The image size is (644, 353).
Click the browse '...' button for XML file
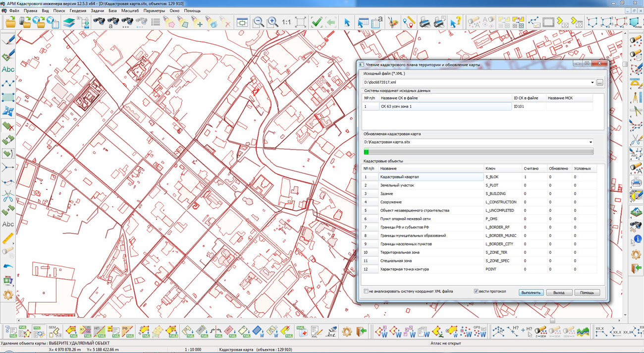[599, 83]
